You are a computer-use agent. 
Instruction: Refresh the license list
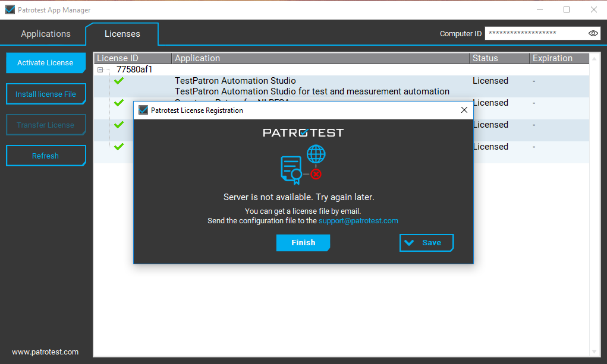coord(46,156)
